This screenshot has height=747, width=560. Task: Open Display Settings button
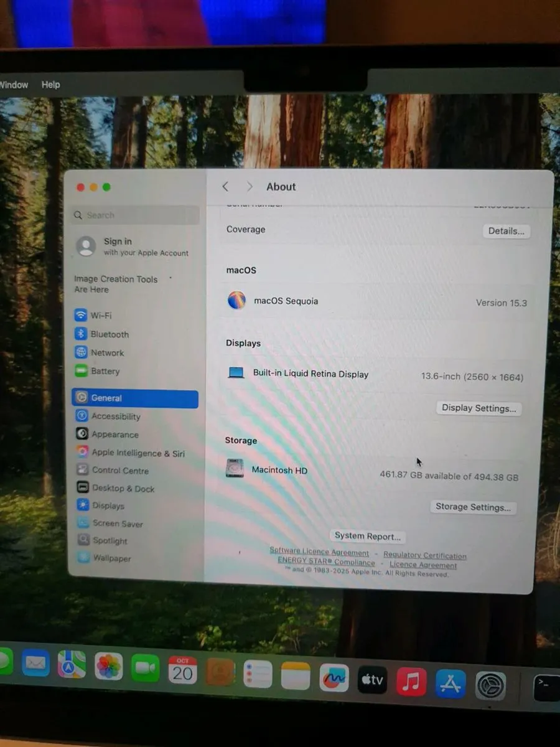pyautogui.click(x=478, y=408)
